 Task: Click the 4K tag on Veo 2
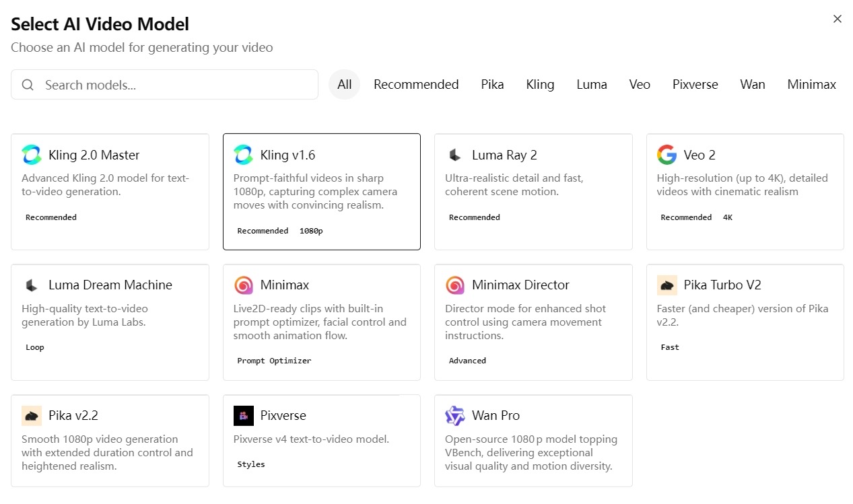point(728,217)
